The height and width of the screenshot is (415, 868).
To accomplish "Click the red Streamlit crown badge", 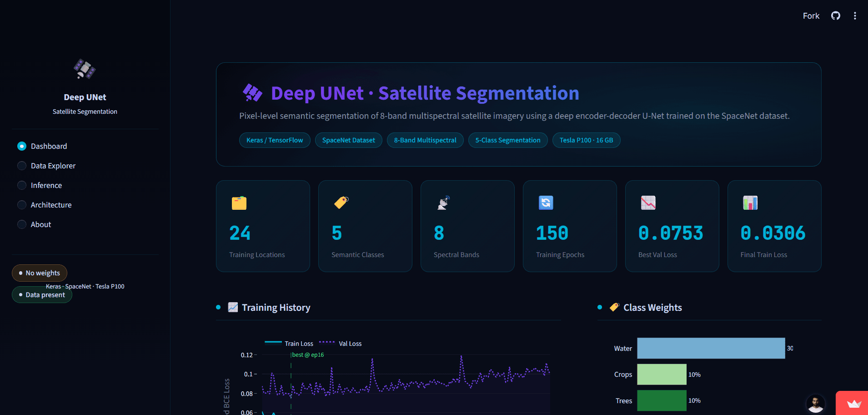I will coord(853,403).
